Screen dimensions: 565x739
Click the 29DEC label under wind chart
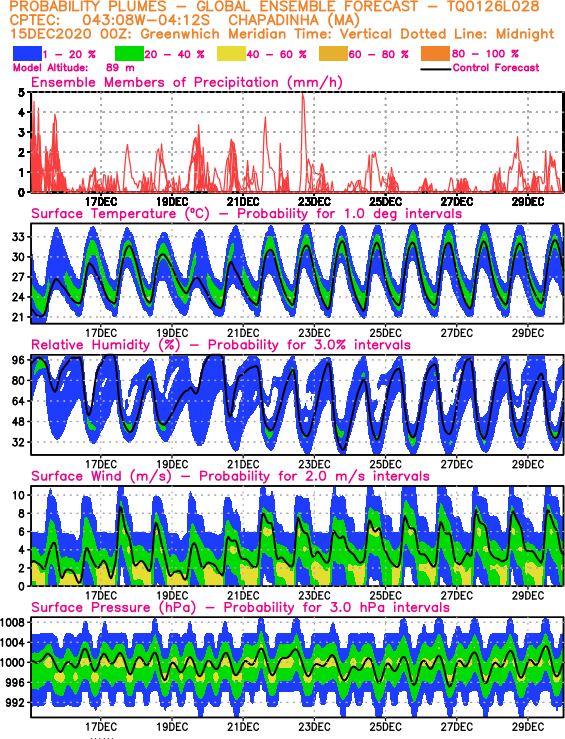coord(528,596)
